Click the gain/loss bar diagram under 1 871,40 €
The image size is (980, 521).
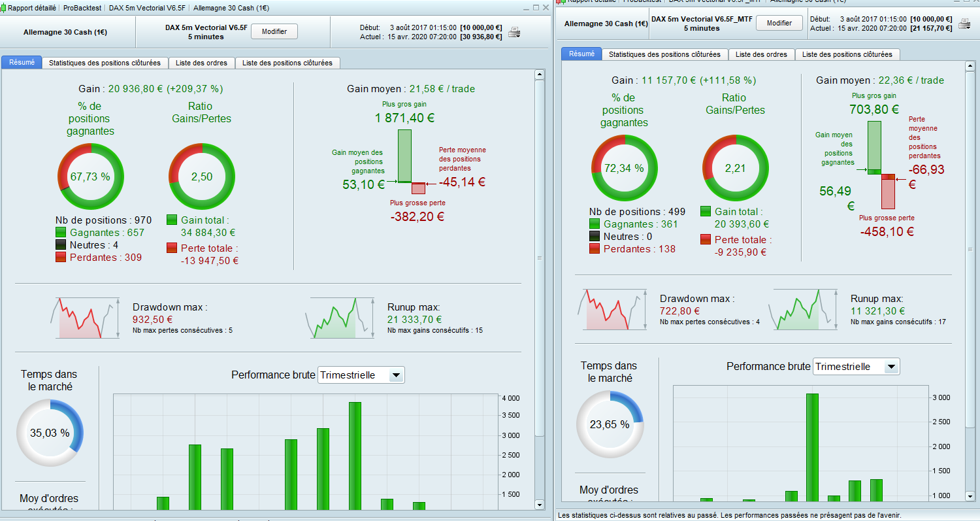click(x=411, y=161)
